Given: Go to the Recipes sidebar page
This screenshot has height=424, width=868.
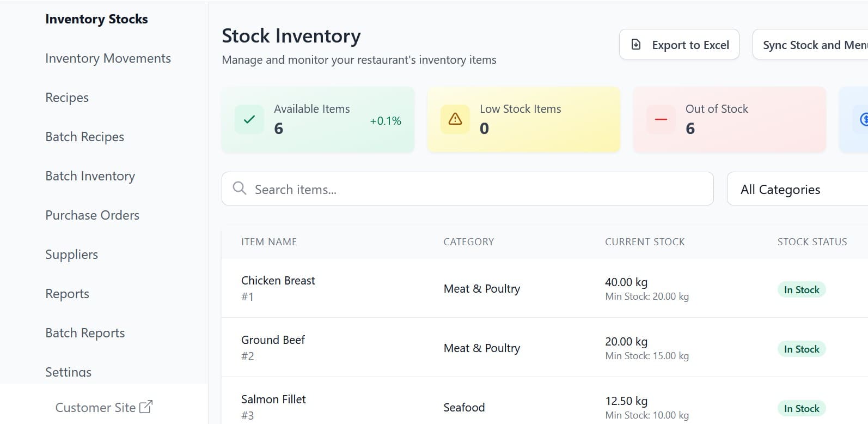Looking at the screenshot, I should point(67,98).
